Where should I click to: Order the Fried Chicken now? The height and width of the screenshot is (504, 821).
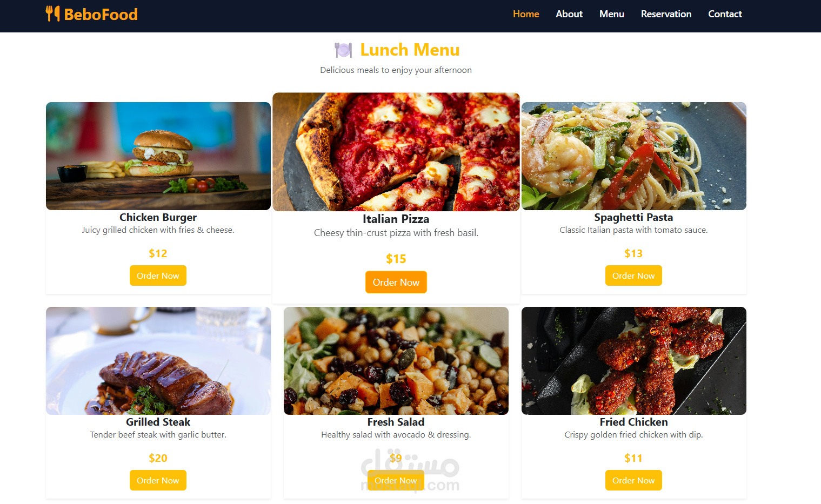[x=633, y=480]
